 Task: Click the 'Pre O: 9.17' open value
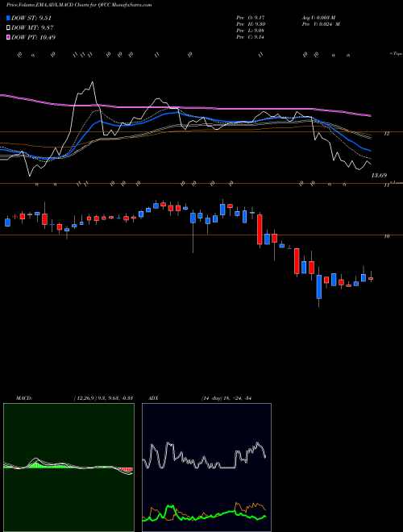tap(250, 17)
